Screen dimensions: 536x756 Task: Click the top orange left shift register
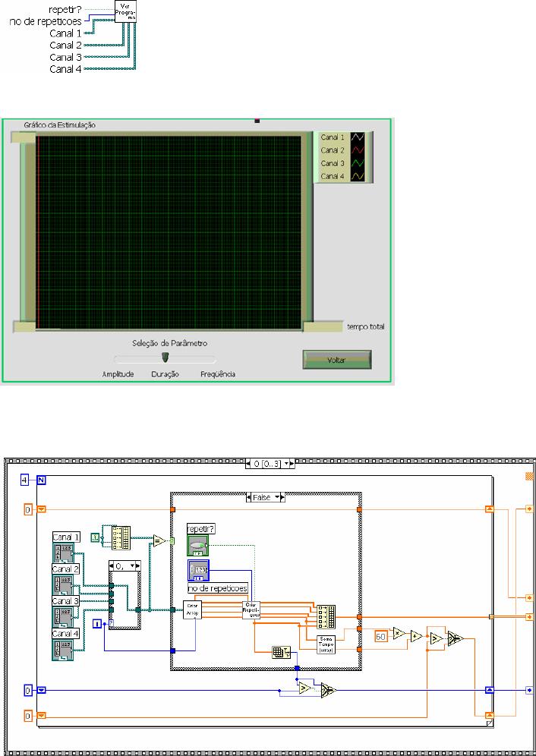pos(42,509)
